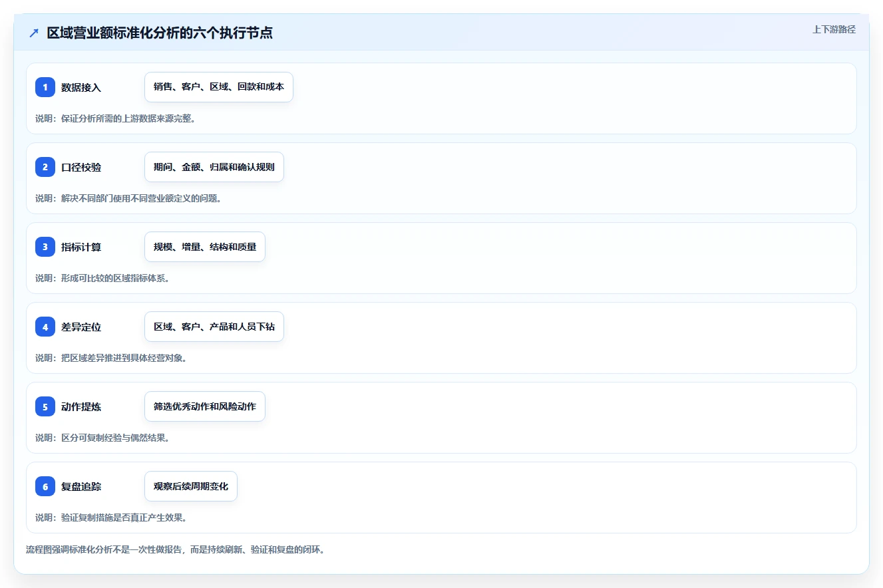Click the 上下游路径 label in header

click(834, 29)
